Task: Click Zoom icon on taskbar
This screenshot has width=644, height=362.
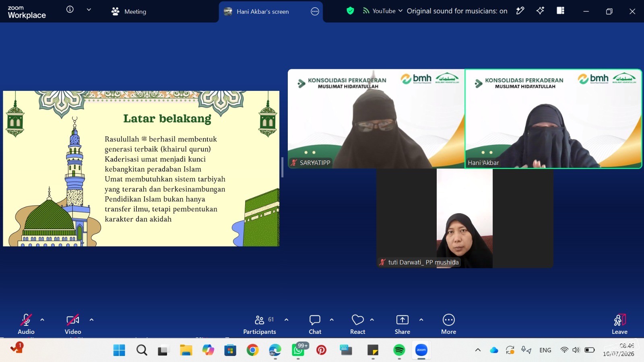Action: pyautogui.click(x=421, y=350)
